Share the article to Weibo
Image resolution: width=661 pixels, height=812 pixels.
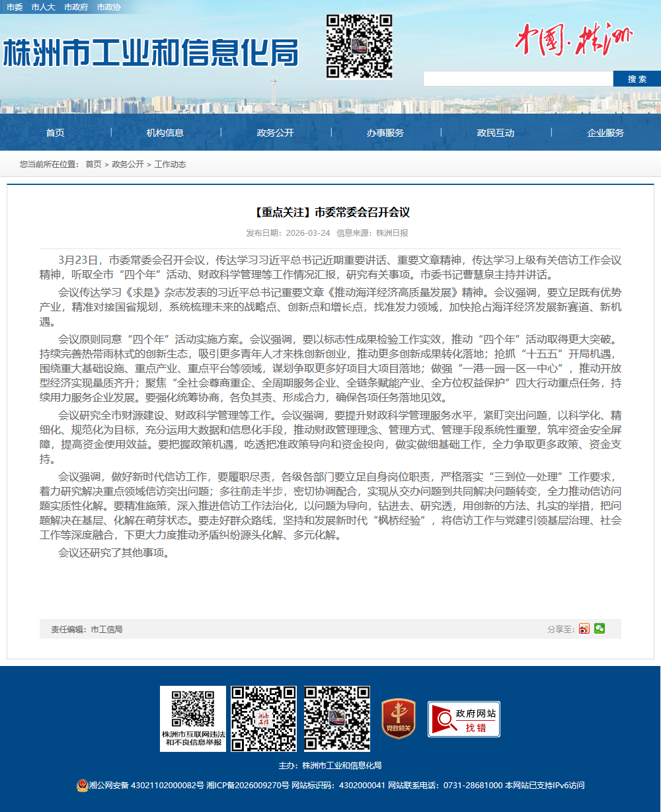pos(584,628)
